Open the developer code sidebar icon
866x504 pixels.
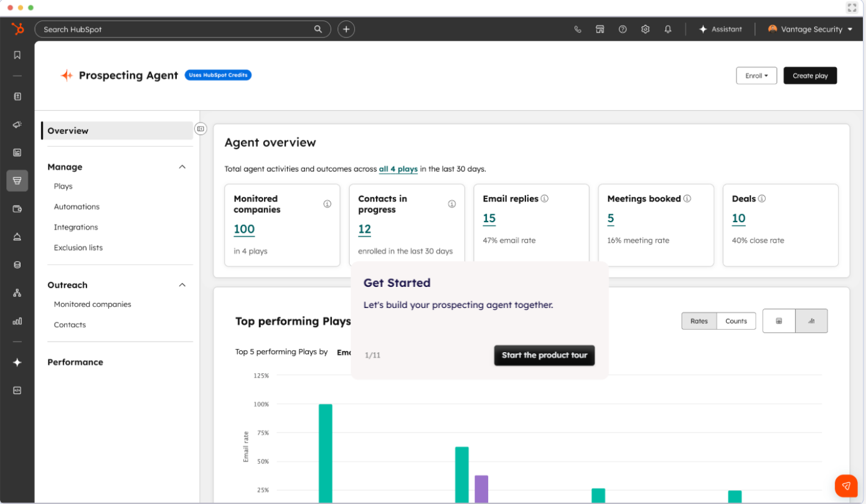click(x=17, y=390)
